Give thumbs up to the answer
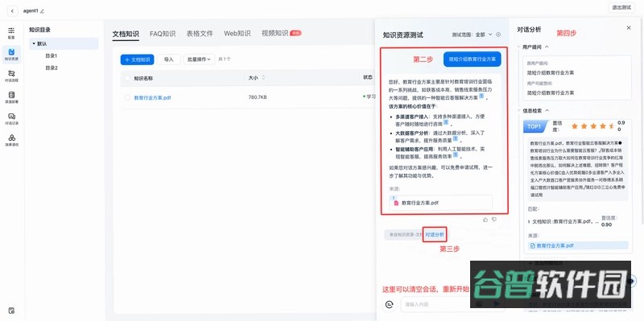644x321 pixels. tap(485, 220)
